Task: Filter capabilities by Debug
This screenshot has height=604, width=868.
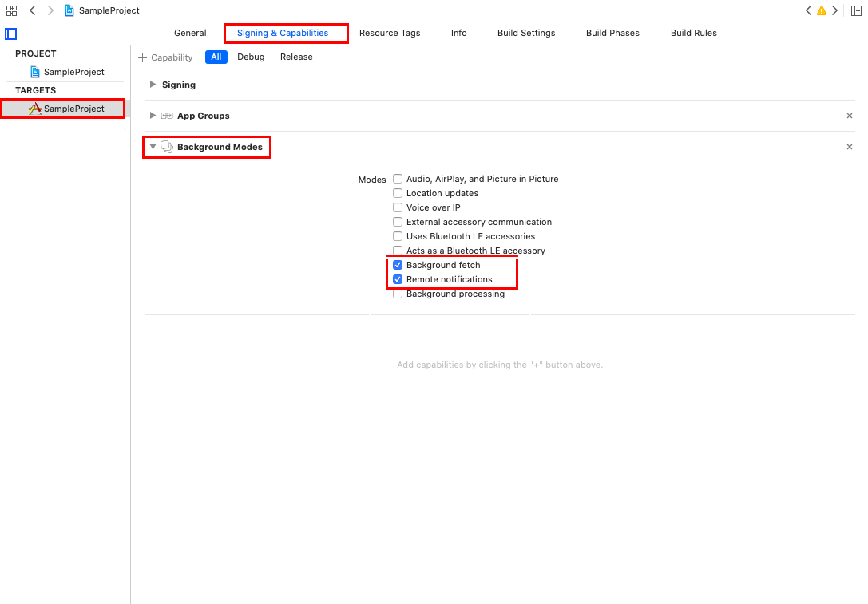Action: point(251,57)
